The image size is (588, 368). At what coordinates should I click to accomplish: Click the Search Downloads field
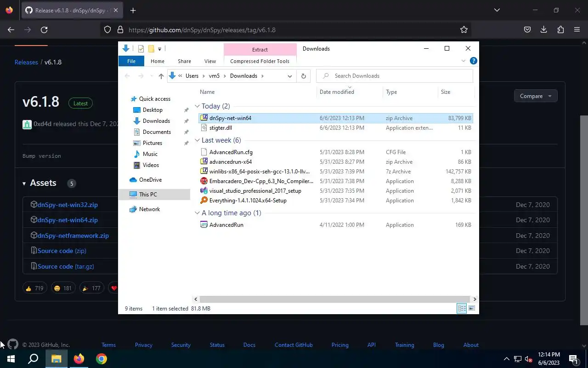pyautogui.click(x=395, y=76)
